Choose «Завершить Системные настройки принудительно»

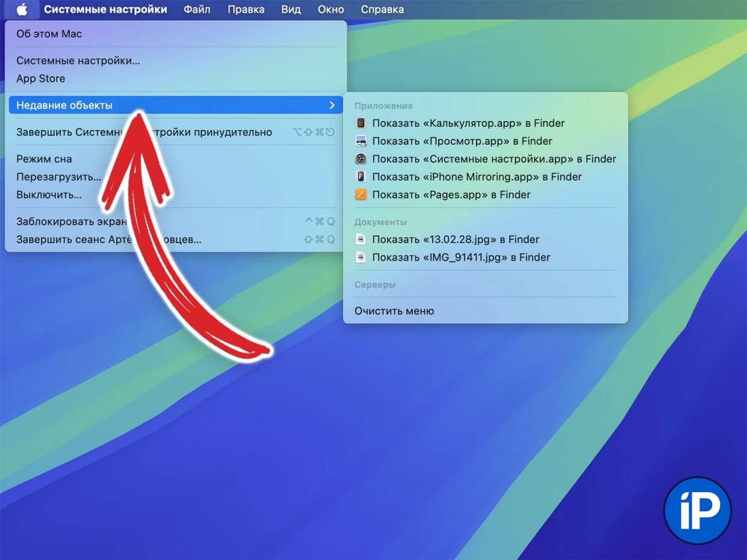(176, 132)
